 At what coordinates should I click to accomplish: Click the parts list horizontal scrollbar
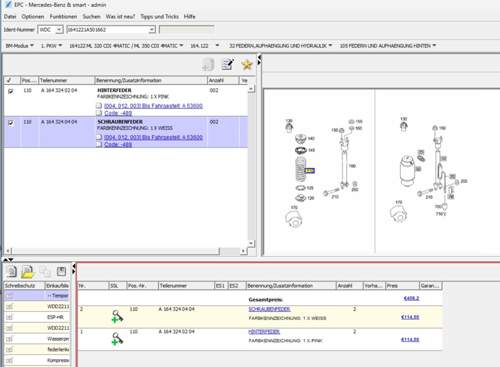[116, 251]
